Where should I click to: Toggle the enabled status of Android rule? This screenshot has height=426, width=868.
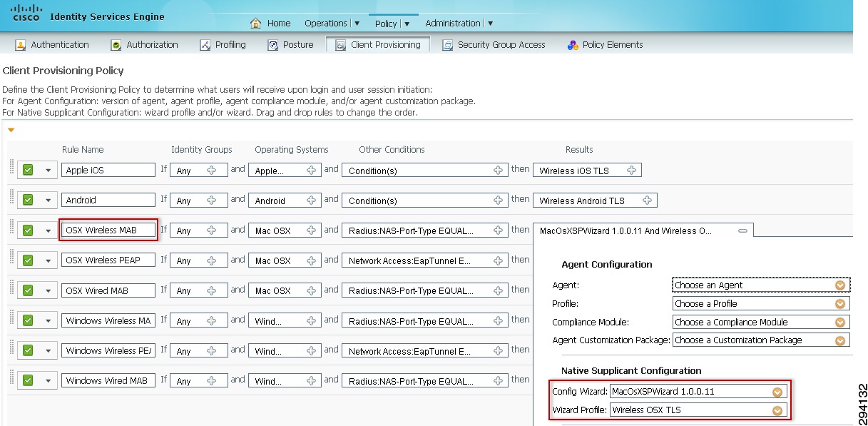click(x=28, y=200)
